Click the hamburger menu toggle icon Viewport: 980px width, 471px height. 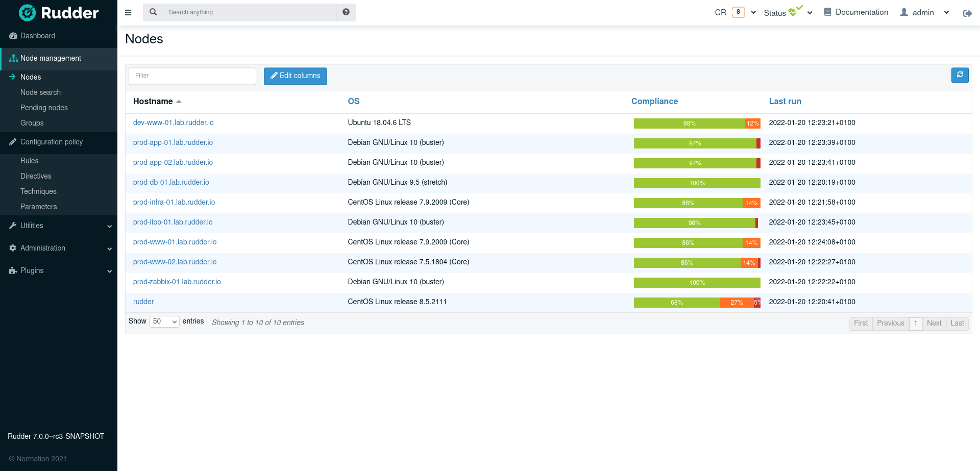[128, 12]
